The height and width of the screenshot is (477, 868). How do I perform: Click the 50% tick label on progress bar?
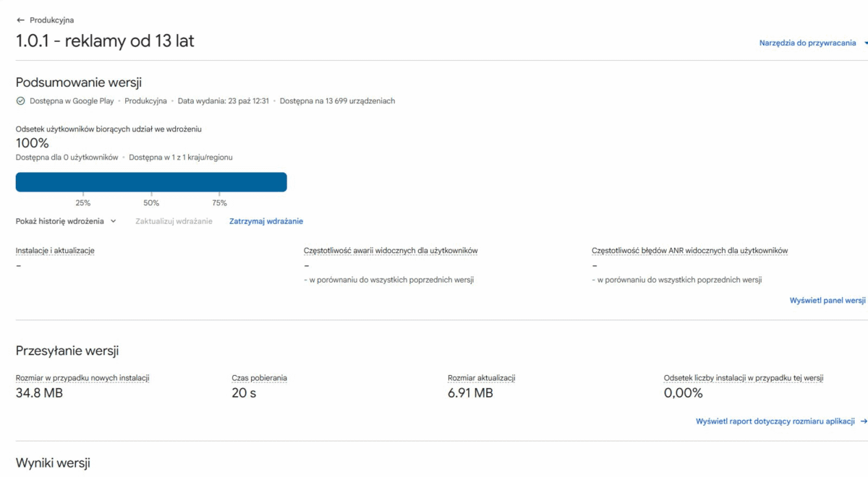pos(151,203)
